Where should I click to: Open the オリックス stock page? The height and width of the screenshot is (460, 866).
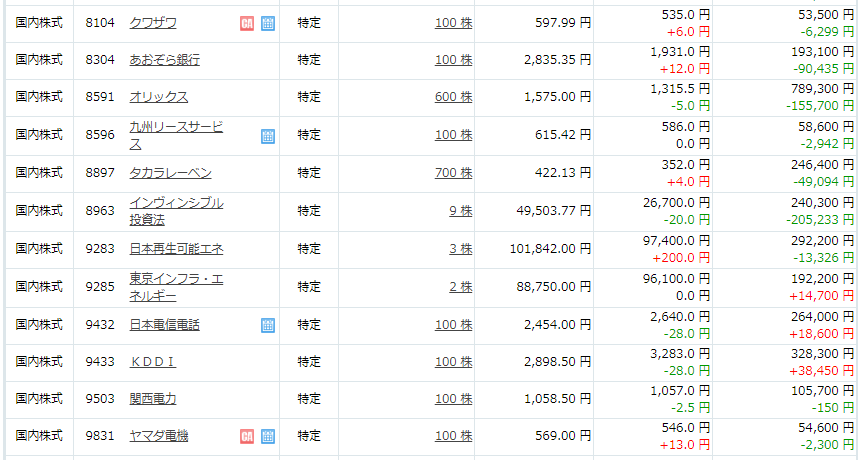pos(159,97)
